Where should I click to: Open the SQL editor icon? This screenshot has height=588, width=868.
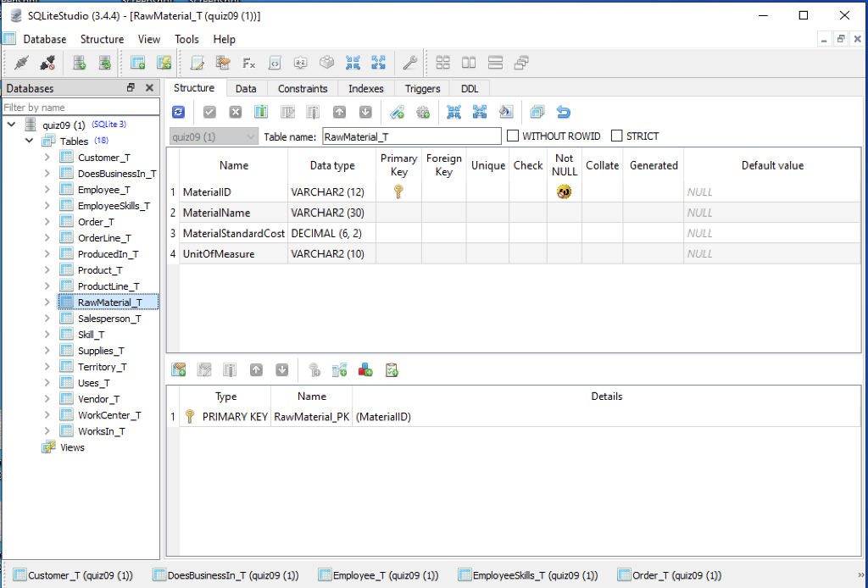197,63
